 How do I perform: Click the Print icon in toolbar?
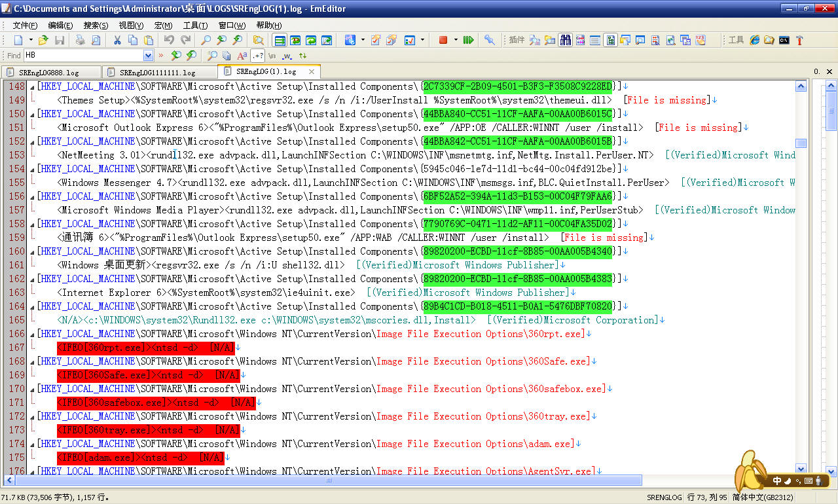80,41
